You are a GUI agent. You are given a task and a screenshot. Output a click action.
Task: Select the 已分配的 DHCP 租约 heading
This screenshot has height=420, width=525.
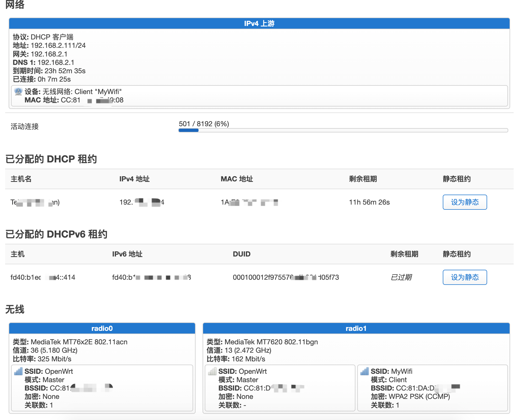point(52,159)
